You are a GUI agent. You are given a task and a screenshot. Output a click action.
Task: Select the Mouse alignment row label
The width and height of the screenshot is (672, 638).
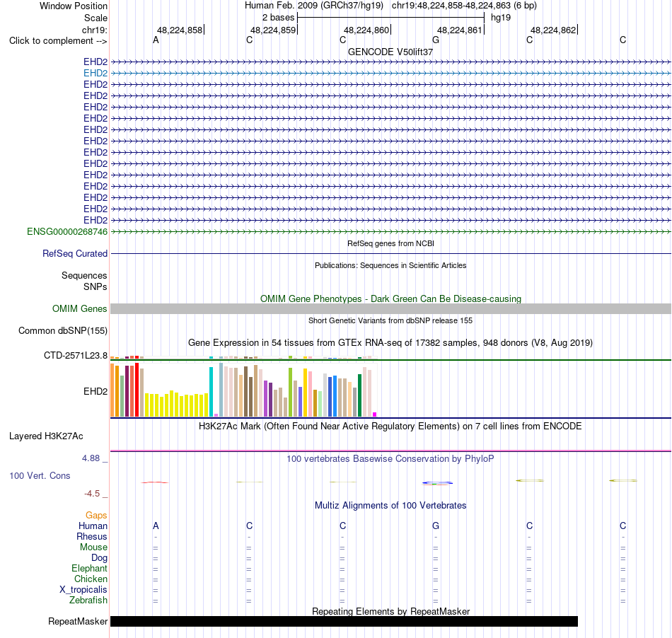[93, 547]
